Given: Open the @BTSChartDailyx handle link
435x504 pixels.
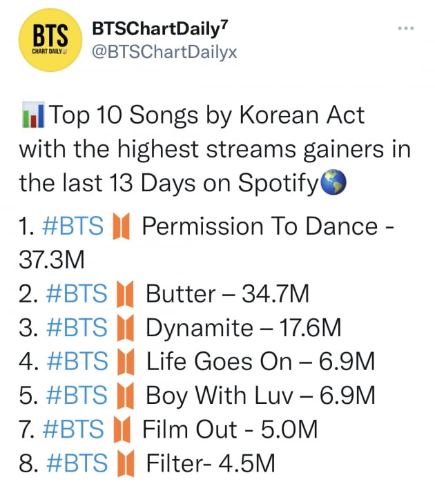Looking at the screenshot, I should click(x=164, y=52).
